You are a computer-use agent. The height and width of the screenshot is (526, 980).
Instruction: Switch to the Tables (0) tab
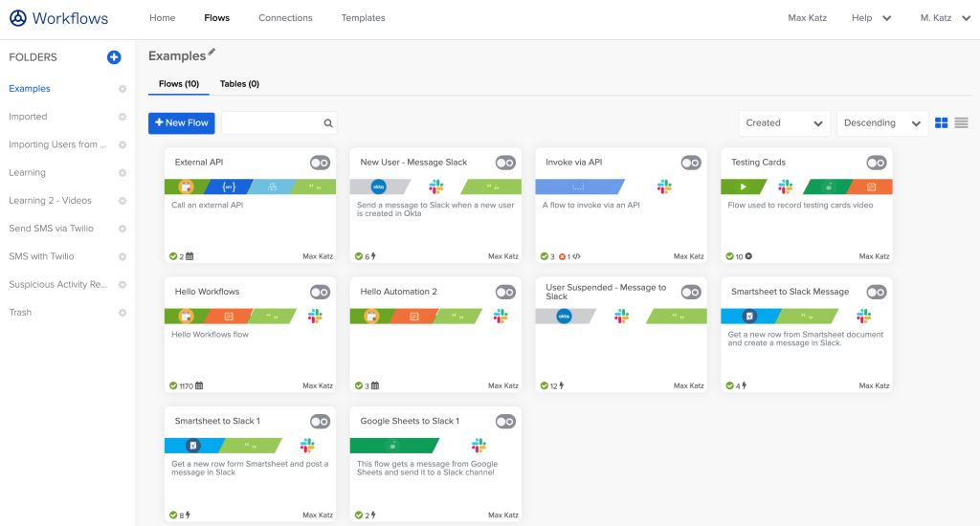click(x=239, y=84)
